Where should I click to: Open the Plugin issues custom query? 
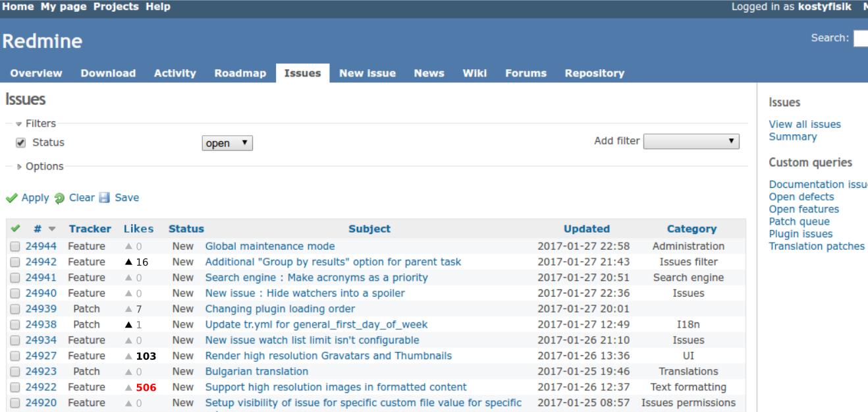coord(801,234)
